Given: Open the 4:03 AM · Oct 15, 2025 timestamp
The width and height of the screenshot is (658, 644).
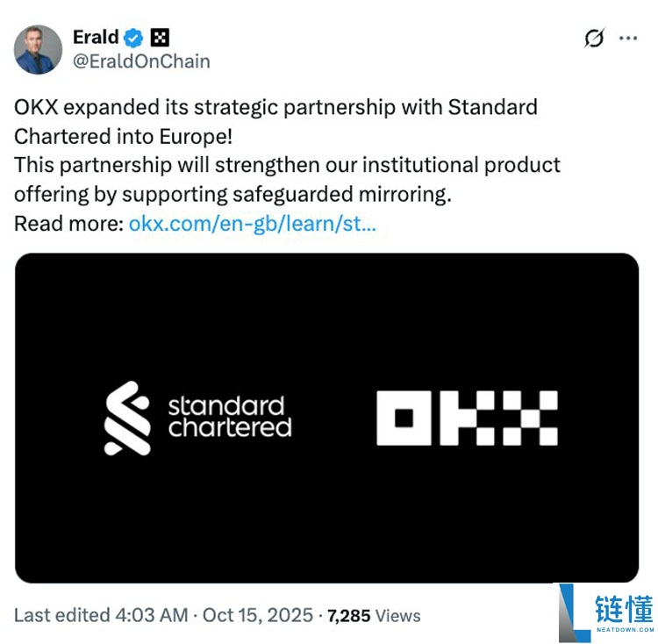Looking at the screenshot, I should 213,615.
